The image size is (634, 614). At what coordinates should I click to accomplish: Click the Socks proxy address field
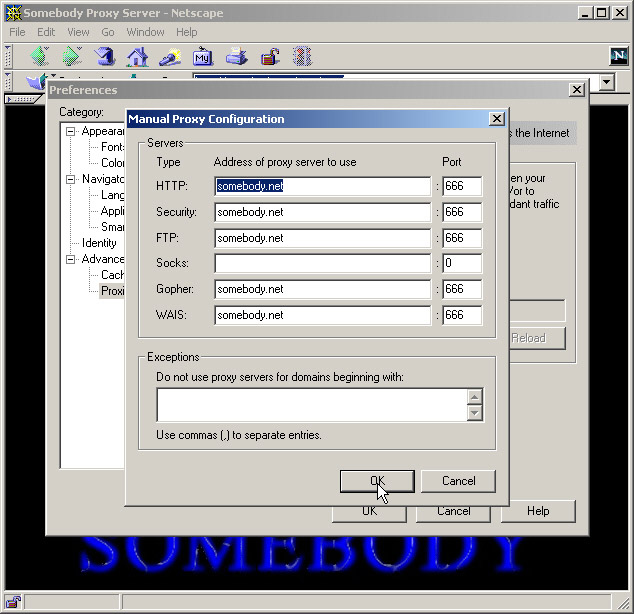[x=322, y=264]
